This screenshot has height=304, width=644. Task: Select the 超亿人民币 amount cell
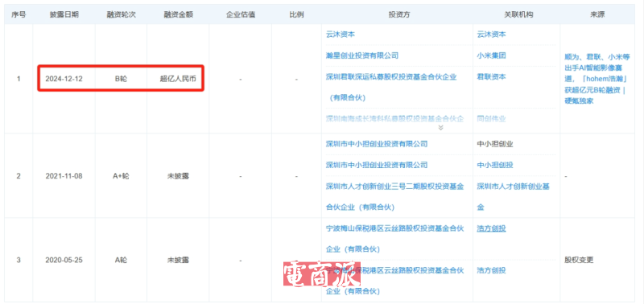(x=178, y=78)
